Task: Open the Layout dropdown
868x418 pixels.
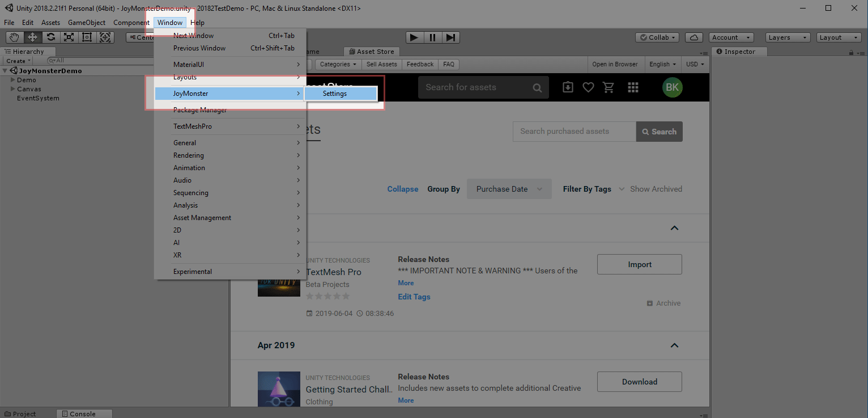Action: [x=839, y=37]
